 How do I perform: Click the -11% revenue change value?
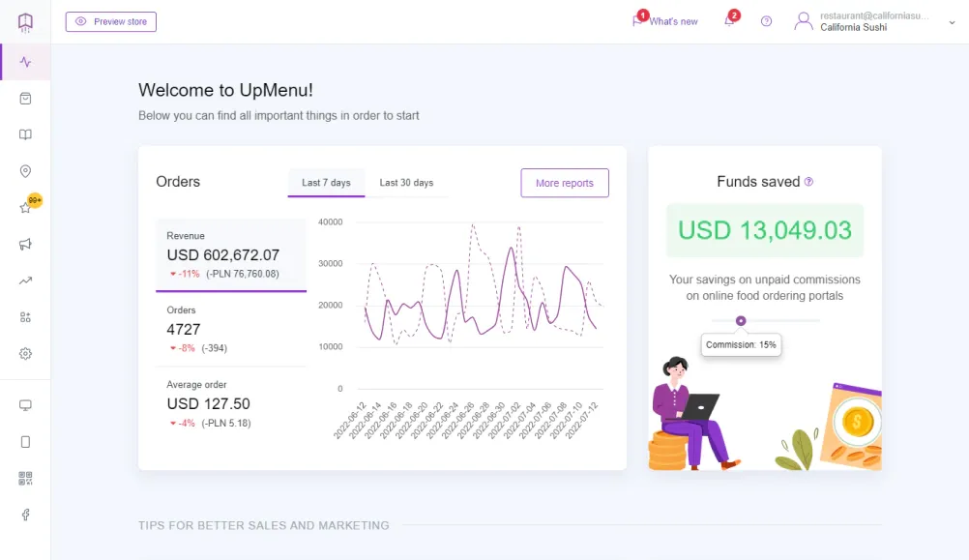click(189, 274)
